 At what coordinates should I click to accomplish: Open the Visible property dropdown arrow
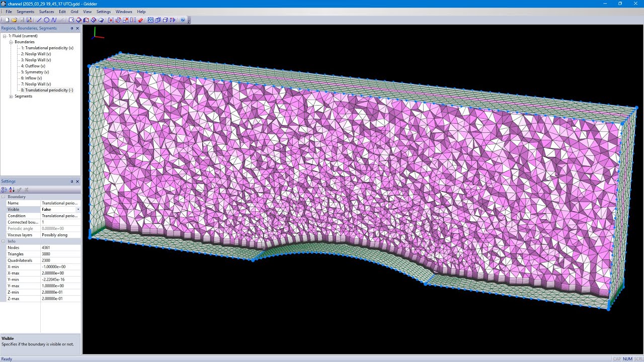click(78, 209)
